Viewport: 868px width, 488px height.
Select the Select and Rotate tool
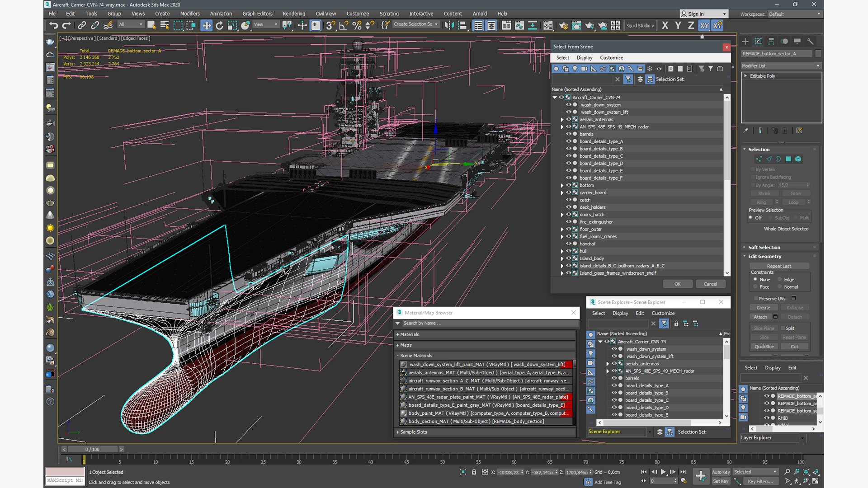click(x=219, y=25)
